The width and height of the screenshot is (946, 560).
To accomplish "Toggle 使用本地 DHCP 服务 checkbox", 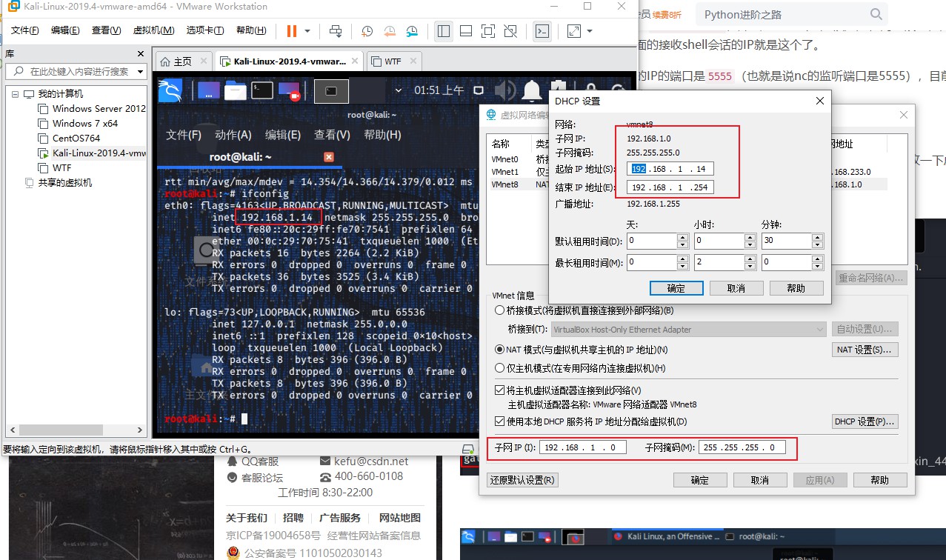I will pyautogui.click(x=500, y=421).
